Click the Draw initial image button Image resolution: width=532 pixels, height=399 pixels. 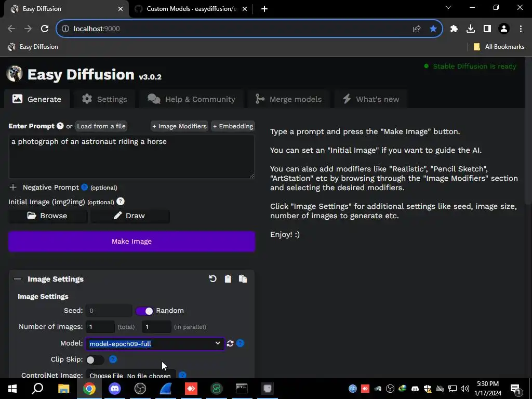[x=129, y=216]
